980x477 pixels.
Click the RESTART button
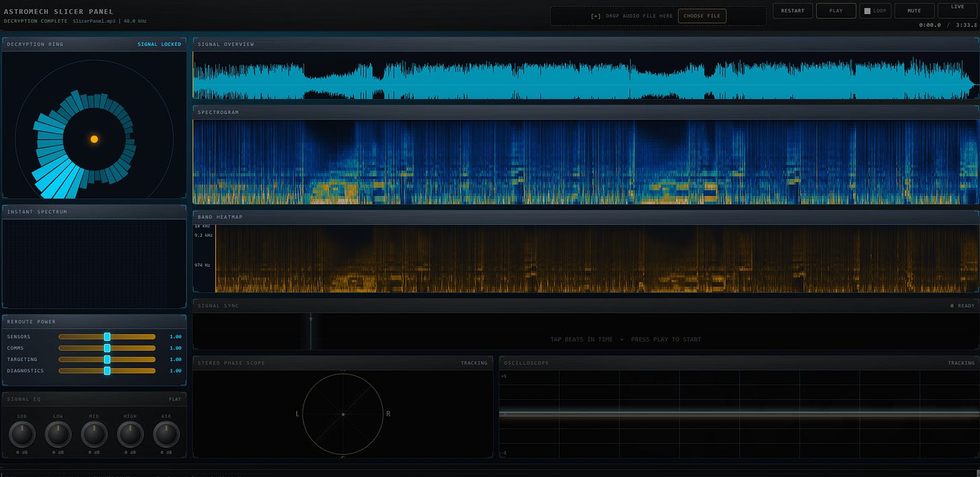click(x=792, y=11)
